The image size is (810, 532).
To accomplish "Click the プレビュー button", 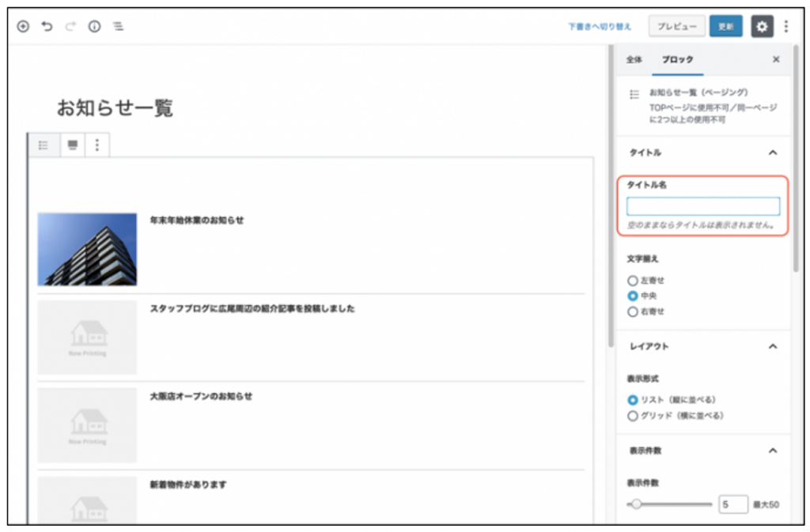I will coord(676,26).
